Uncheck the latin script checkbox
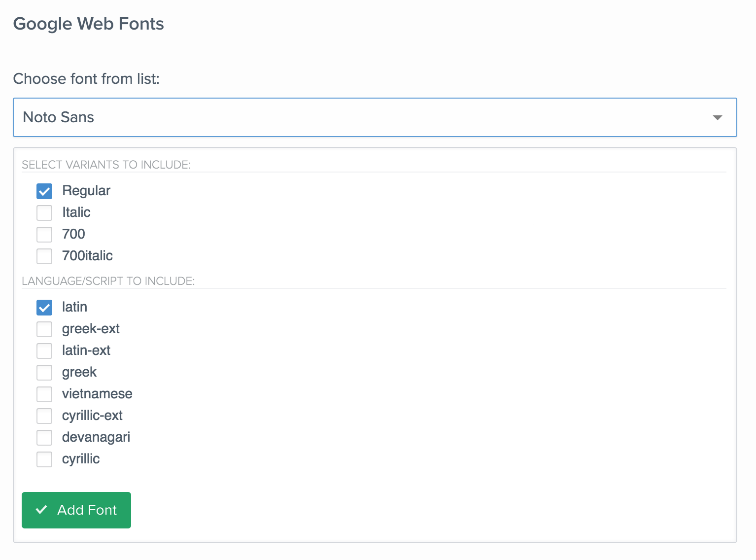The image size is (756, 560). [x=44, y=308]
